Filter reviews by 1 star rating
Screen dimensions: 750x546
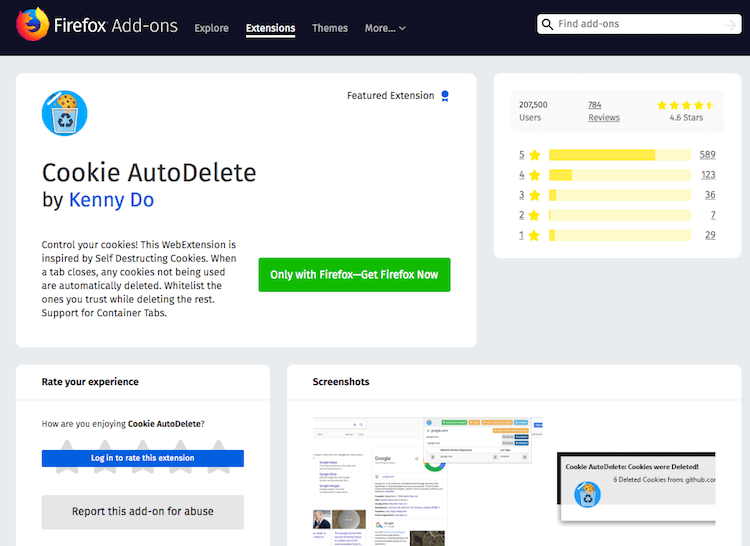[x=521, y=235]
